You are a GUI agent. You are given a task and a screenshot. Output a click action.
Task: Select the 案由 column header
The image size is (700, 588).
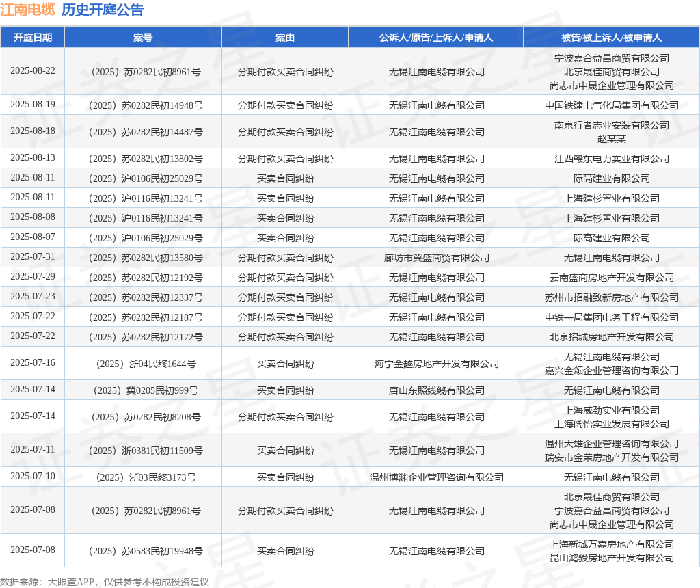(285, 38)
